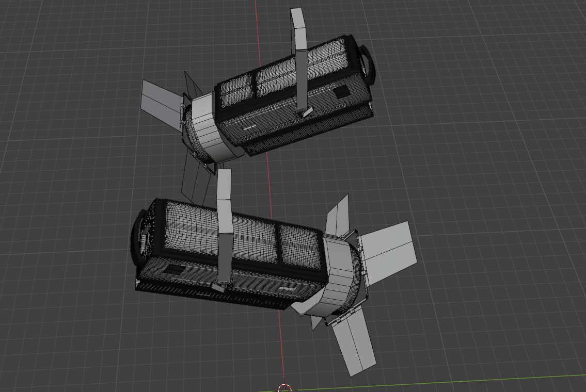Select the mounting yoke bracket of lower light

coord(224,228)
